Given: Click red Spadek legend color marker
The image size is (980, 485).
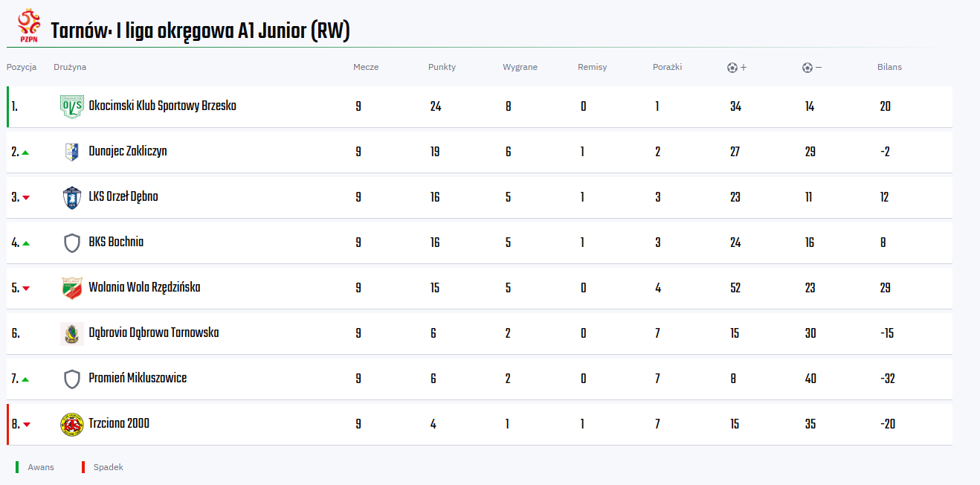Looking at the screenshot, I should point(83,467).
